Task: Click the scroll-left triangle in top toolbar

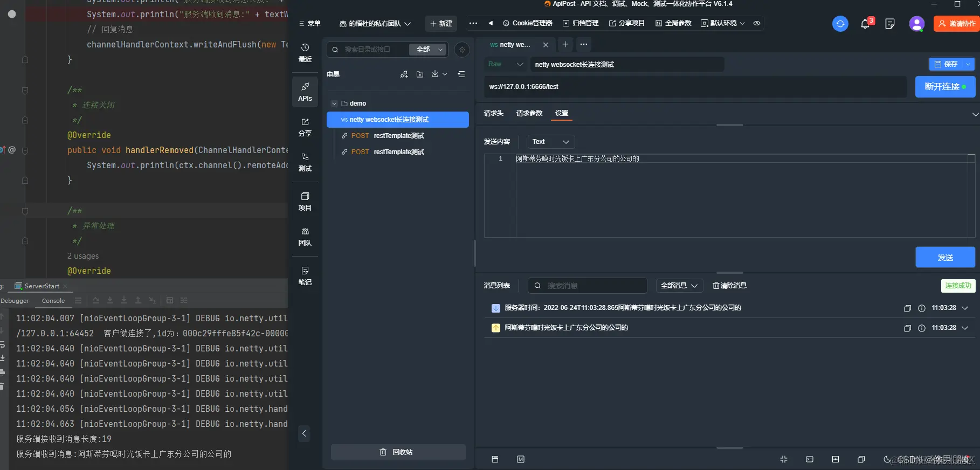Action: 491,23
